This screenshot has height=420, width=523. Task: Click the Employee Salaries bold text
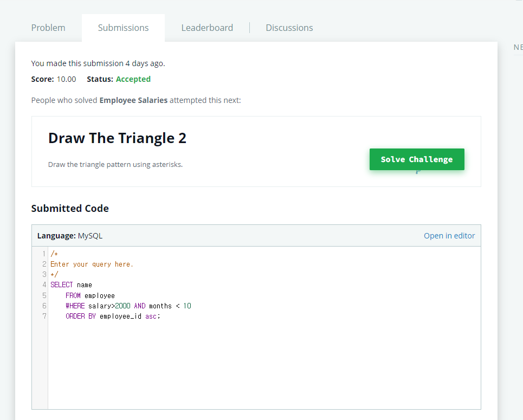[x=133, y=100]
